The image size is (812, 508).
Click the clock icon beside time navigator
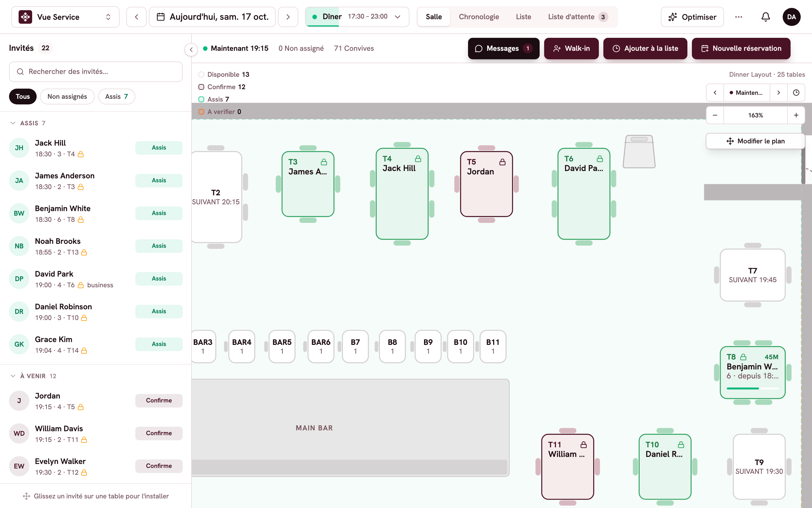pos(796,93)
